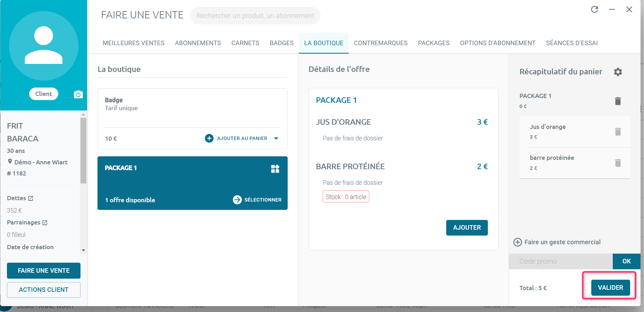
Task: Click the Stock : 0 article label
Action: (346, 197)
